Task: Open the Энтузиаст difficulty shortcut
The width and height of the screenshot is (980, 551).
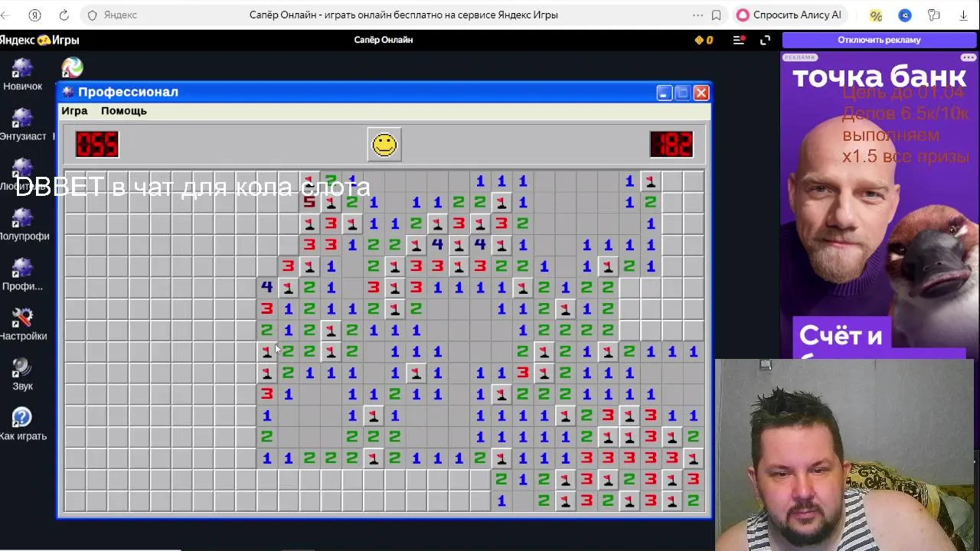Action: tap(23, 125)
